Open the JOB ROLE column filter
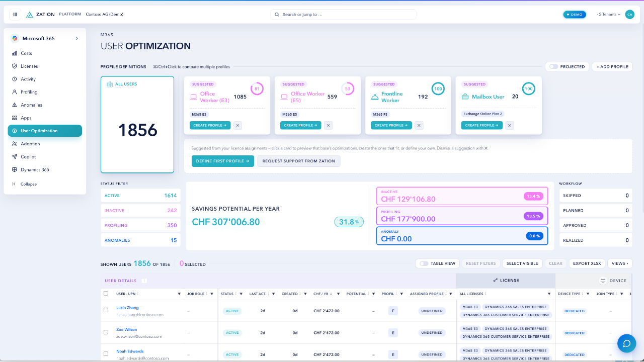The height and width of the screenshot is (362, 644). 212,294
